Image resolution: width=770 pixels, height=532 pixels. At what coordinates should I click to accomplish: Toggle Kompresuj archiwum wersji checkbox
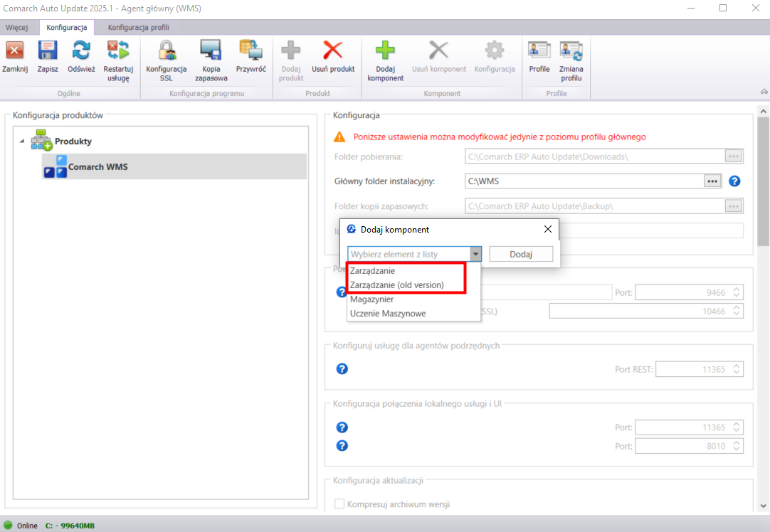point(339,504)
